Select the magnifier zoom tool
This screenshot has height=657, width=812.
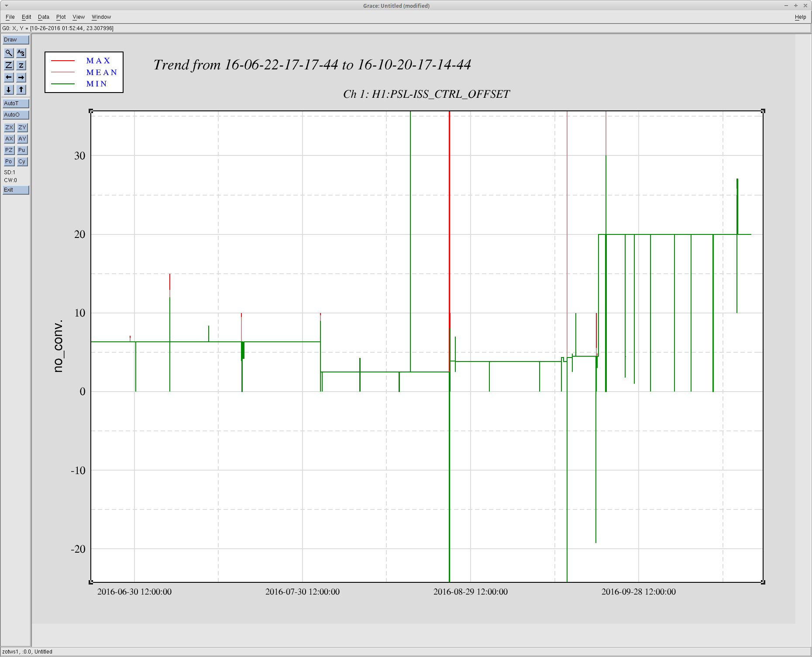coord(9,53)
